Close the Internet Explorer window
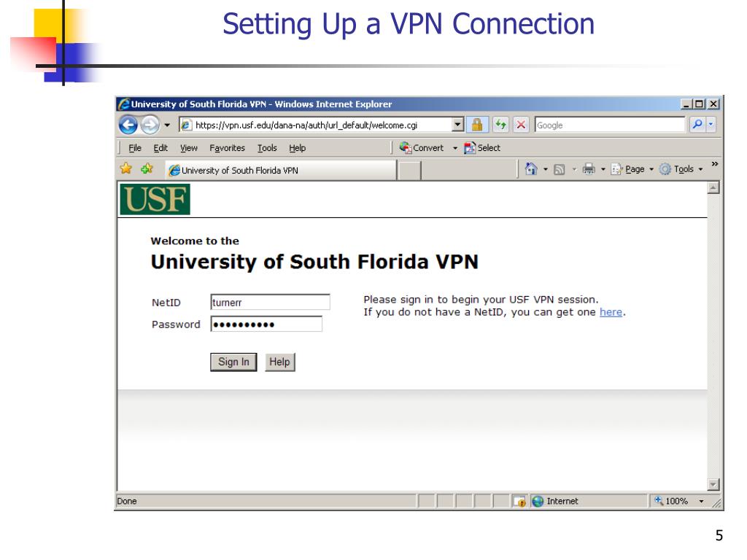The image size is (747, 560). pyautogui.click(x=713, y=104)
